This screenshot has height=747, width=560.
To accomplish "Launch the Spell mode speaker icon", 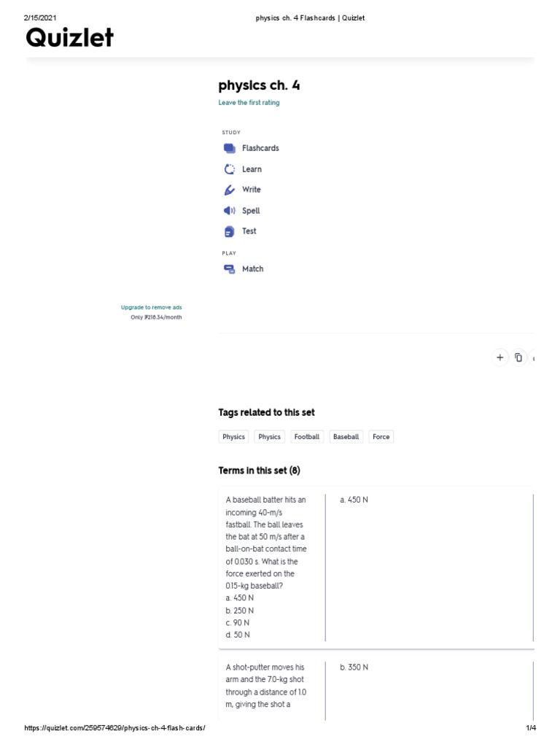I will [x=230, y=211].
